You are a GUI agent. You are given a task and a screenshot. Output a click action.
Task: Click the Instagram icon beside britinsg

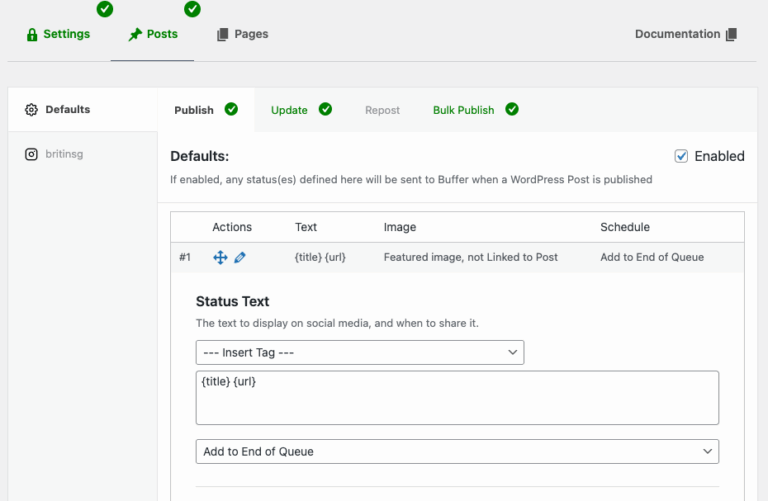pos(31,154)
